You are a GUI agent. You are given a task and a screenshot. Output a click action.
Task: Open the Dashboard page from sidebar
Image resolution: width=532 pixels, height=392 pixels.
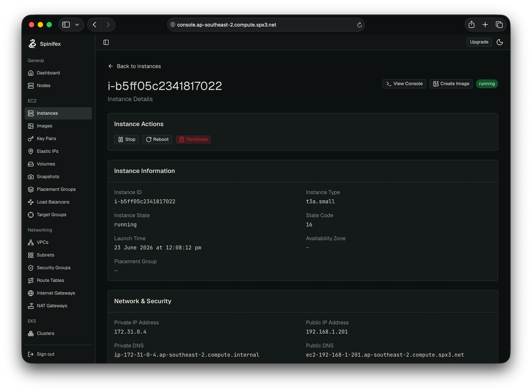[x=58, y=73]
